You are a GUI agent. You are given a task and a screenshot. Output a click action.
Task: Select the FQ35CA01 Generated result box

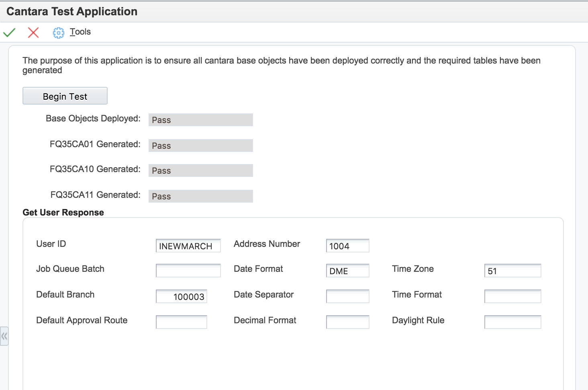200,146
